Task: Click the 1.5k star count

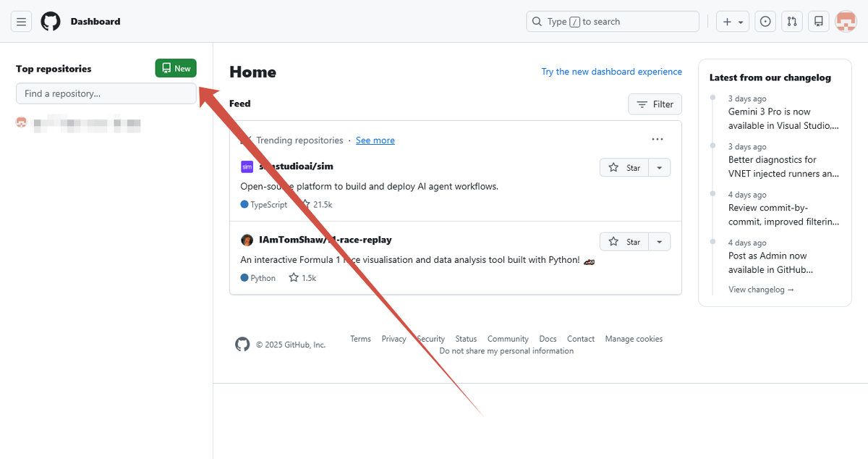Action: point(302,278)
